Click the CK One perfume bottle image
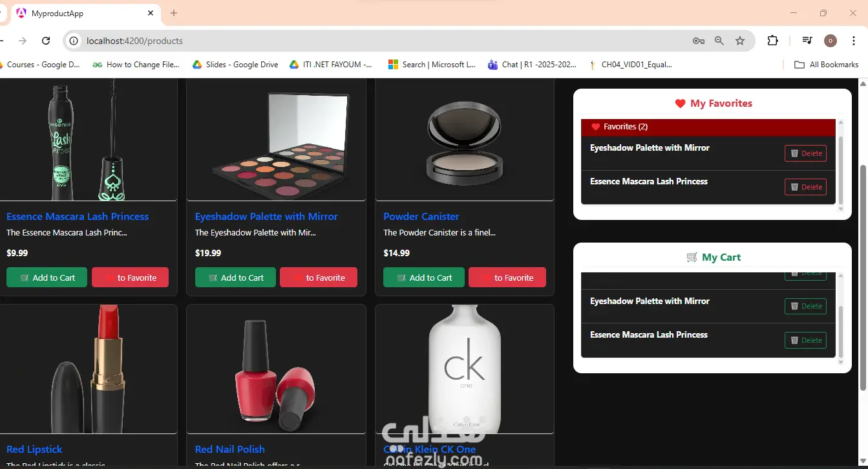 point(465,369)
